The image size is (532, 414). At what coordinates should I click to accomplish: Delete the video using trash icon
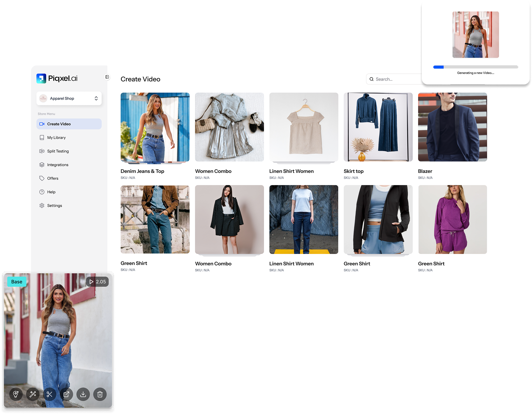pyautogui.click(x=100, y=394)
